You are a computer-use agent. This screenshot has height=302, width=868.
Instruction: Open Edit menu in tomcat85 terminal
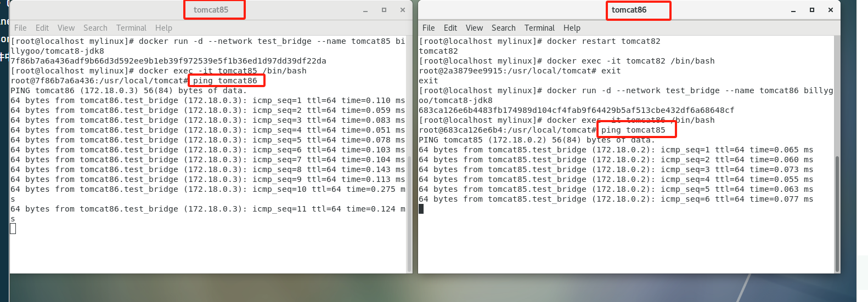click(42, 28)
